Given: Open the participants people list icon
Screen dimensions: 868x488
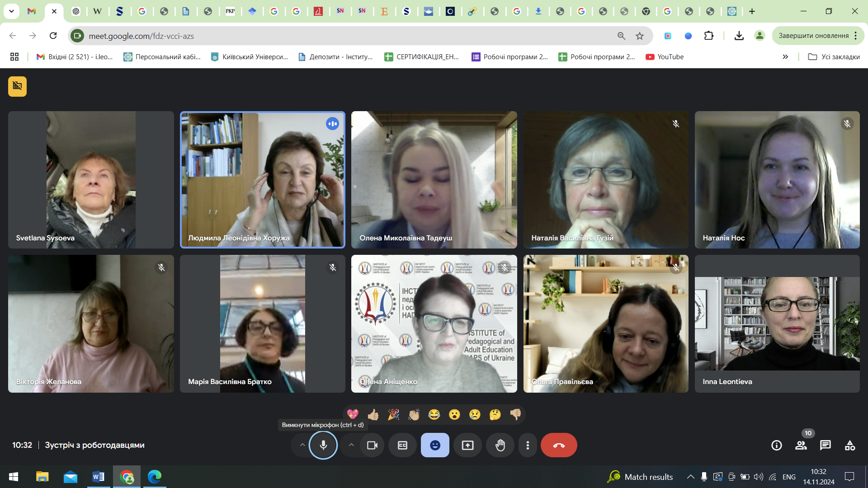Looking at the screenshot, I should [x=801, y=445].
